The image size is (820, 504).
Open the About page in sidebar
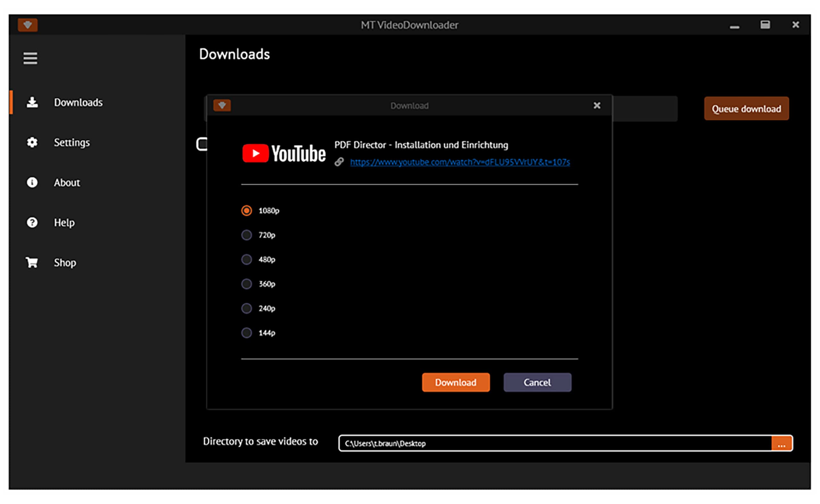coord(67,182)
